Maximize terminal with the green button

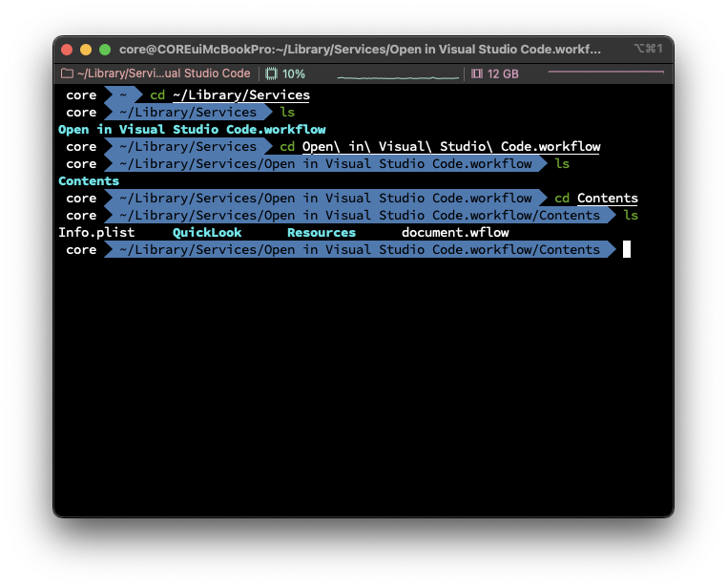pyautogui.click(x=105, y=50)
